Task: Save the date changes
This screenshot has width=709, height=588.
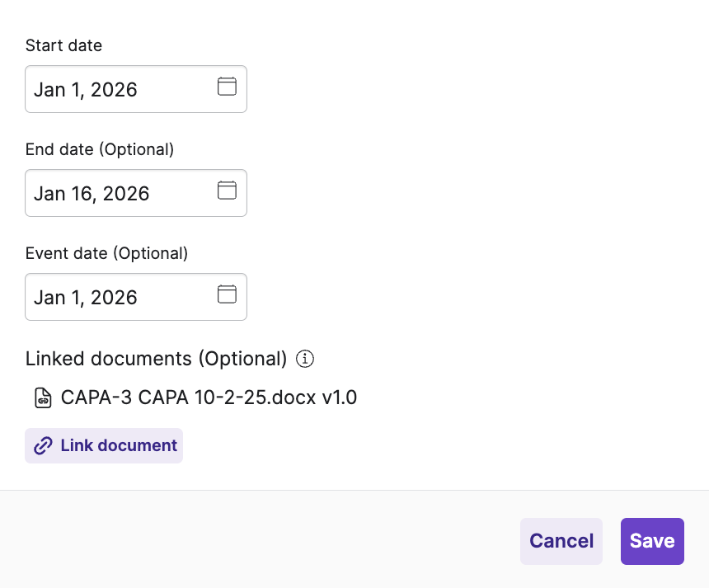Action: point(652,541)
